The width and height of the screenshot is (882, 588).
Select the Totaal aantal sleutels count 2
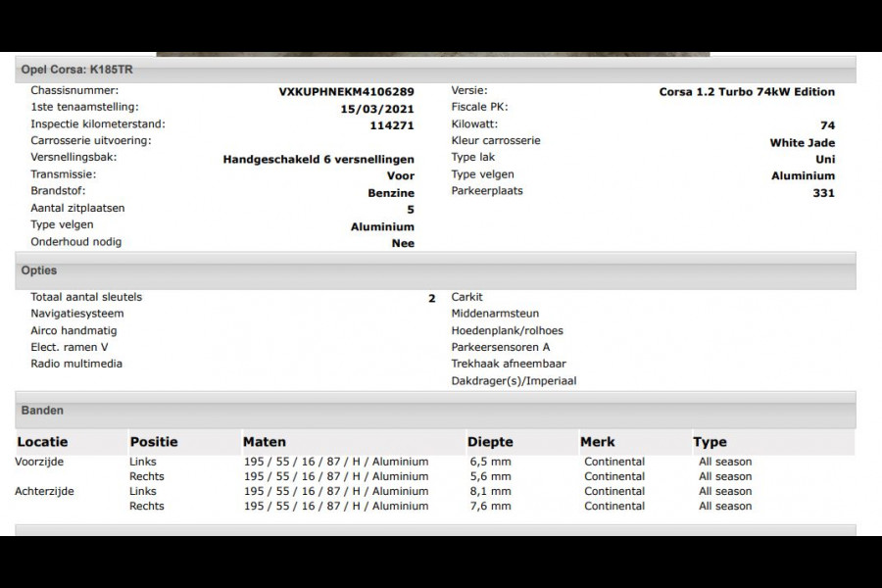(x=431, y=296)
